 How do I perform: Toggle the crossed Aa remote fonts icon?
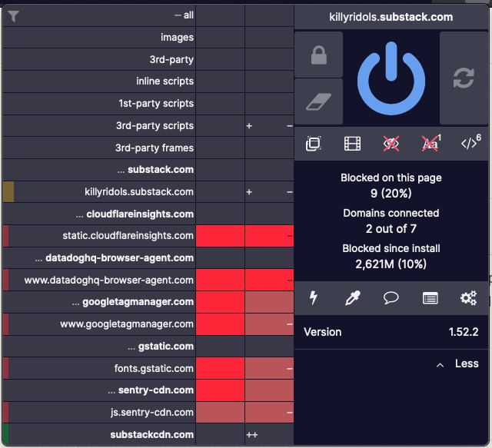point(430,144)
